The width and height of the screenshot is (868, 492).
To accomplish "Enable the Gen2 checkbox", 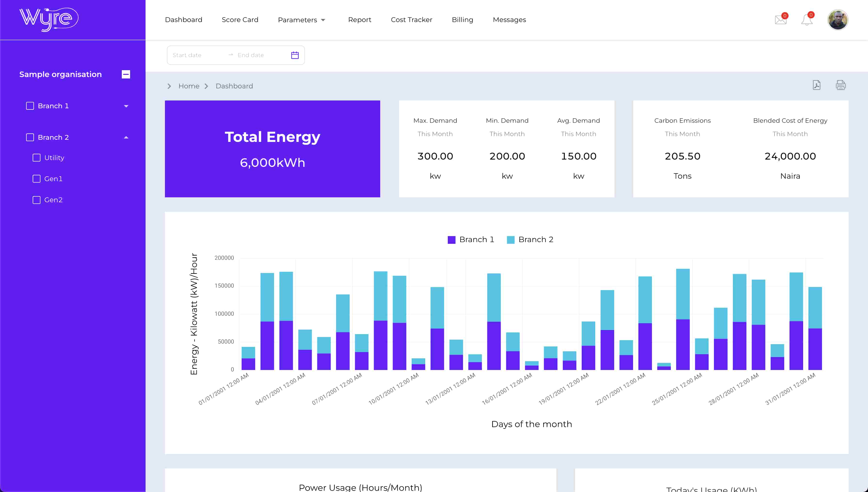I will pos(37,200).
